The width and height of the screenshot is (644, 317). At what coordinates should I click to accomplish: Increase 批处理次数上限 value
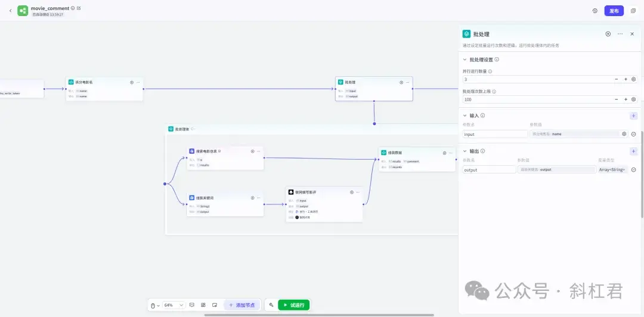626,100
